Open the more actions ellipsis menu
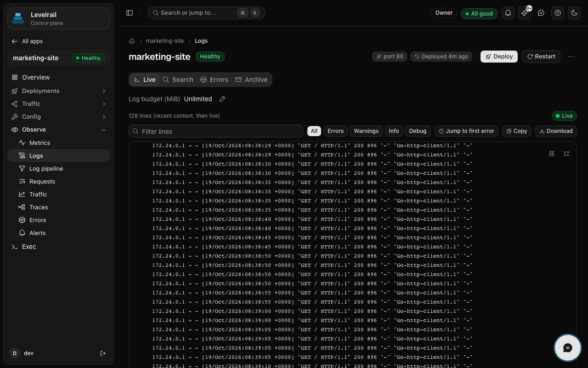This screenshot has height=368, width=588. 571,57
